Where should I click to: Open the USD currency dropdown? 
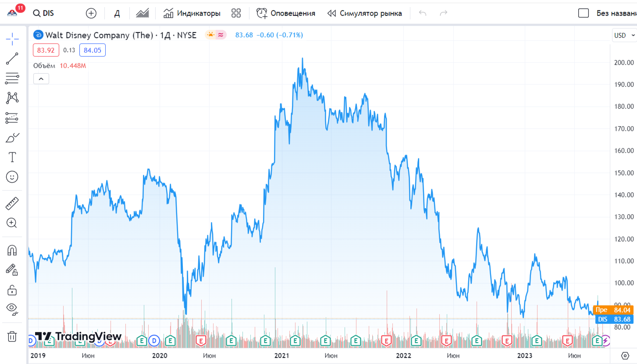pyautogui.click(x=624, y=35)
